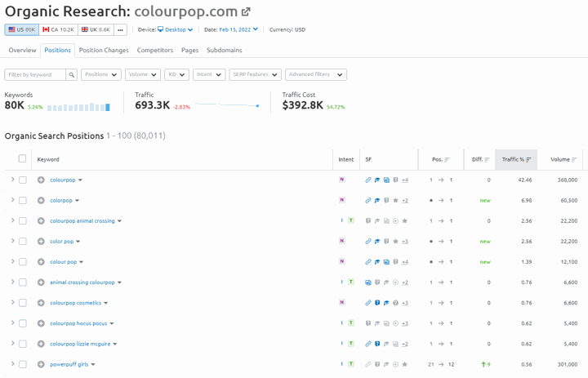This screenshot has width=588, height=378.
Task: Open the colourpop cosmetics keyword link
Action: point(76,303)
